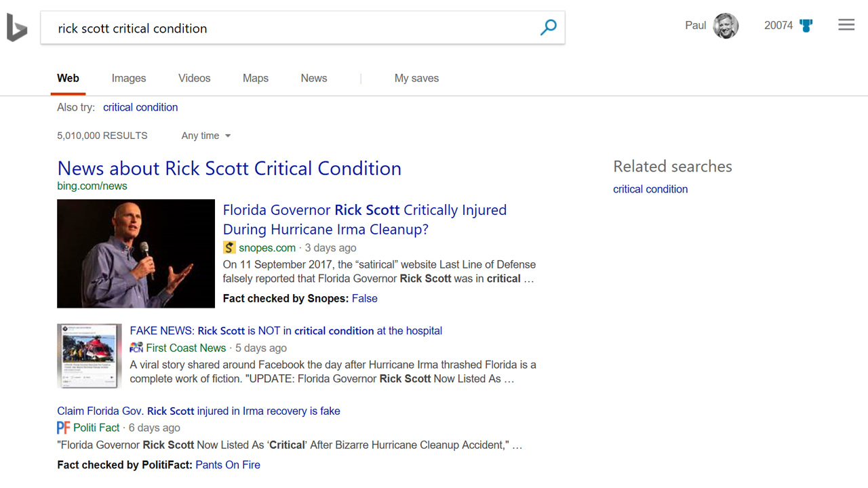Open the Any time filter dropdown
This screenshot has height=488, width=868.
(x=205, y=136)
